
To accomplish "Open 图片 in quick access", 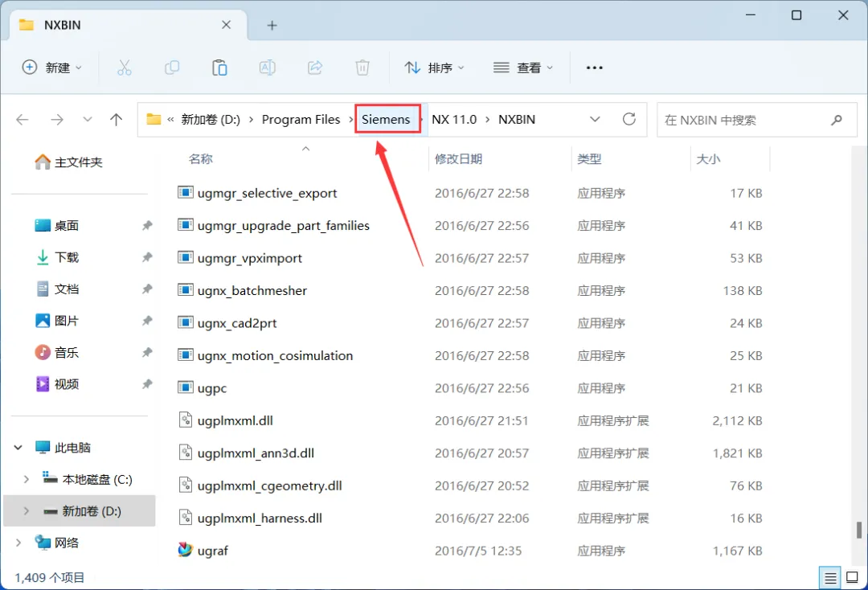I will click(x=58, y=321).
